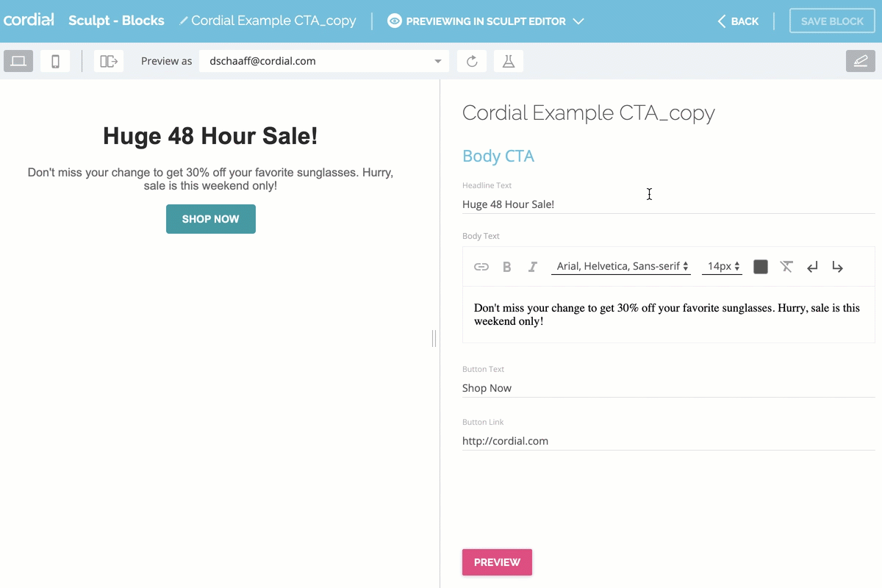Screen dimensions: 882x588
Task: Toggle the split panel layout icon
Action: pyautogui.click(x=109, y=61)
